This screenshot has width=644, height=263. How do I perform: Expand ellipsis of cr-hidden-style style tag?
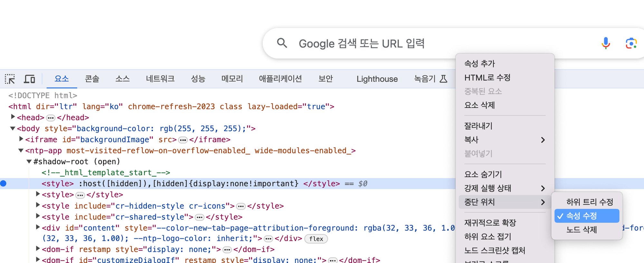tap(241, 206)
